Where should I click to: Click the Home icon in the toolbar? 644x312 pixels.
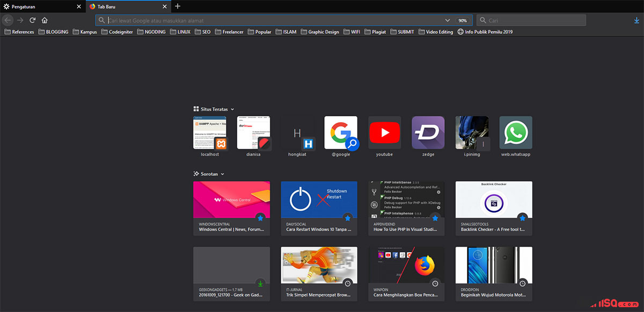tap(45, 20)
